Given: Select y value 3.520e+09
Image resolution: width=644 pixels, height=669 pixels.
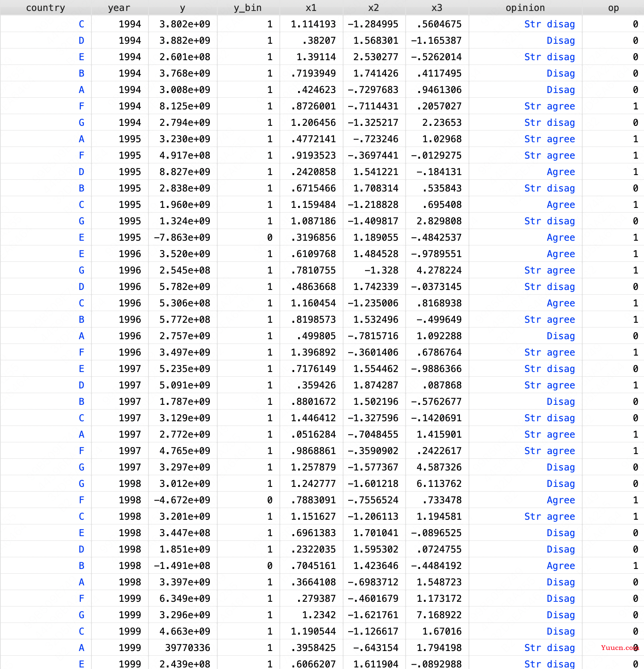Looking at the screenshot, I should [x=185, y=254].
